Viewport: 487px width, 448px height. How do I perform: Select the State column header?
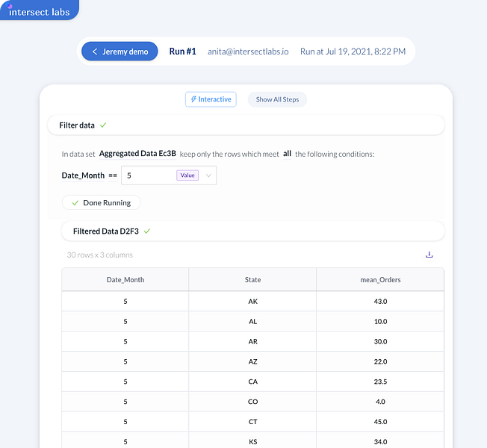(252, 280)
